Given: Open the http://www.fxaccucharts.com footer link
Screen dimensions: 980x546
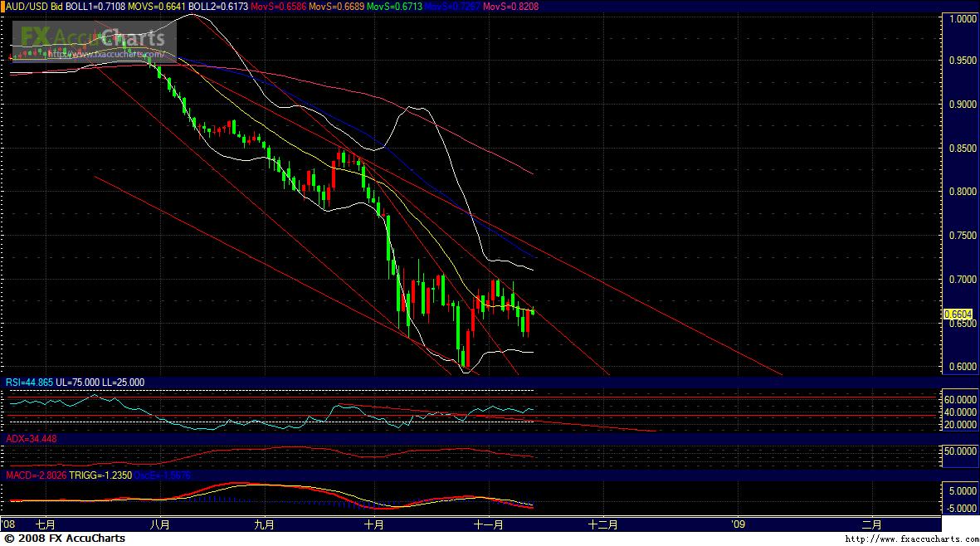Looking at the screenshot, I should point(912,539).
